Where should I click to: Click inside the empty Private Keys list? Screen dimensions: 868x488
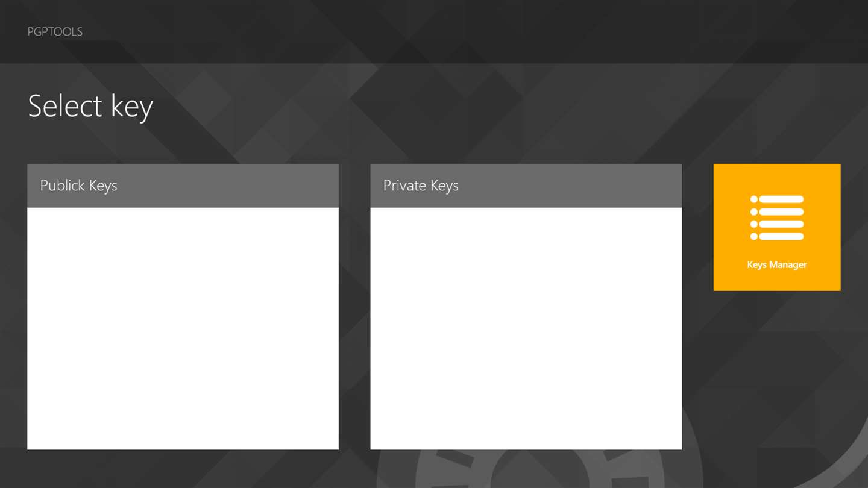click(526, 328)
